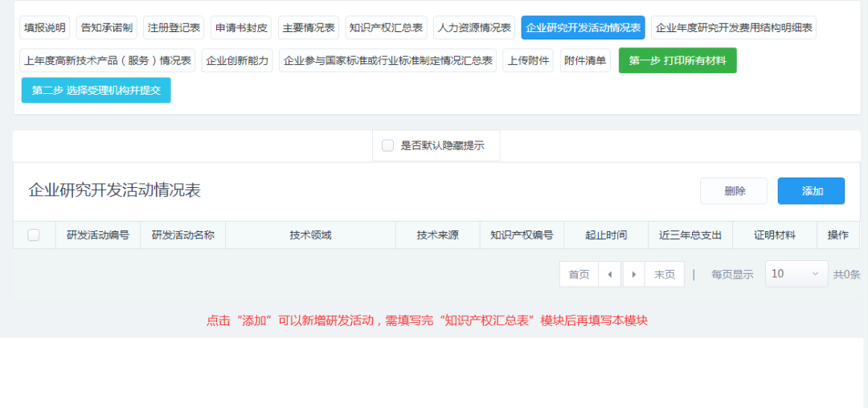Open the 上传附件 tab
Screen dimensions: 868x408
point(528,61)
